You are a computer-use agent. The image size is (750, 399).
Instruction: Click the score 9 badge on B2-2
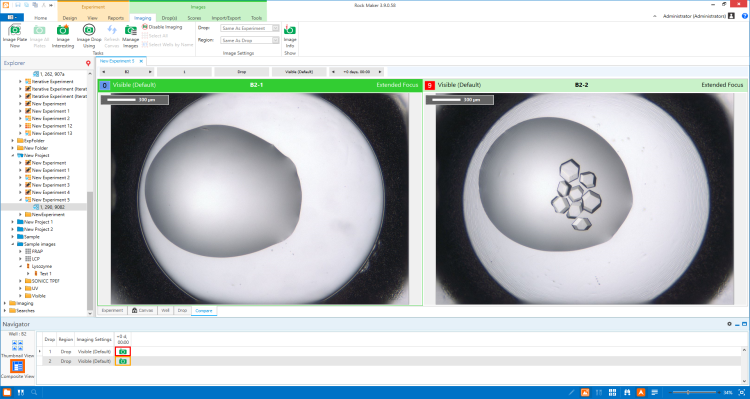click(x=430, y=86)
